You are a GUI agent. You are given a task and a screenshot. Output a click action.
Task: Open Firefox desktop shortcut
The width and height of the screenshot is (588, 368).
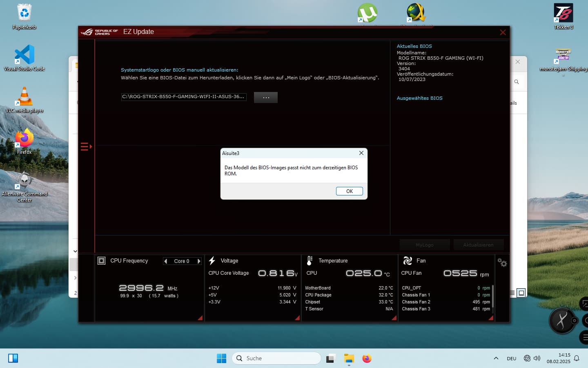[x=24, y=141]
